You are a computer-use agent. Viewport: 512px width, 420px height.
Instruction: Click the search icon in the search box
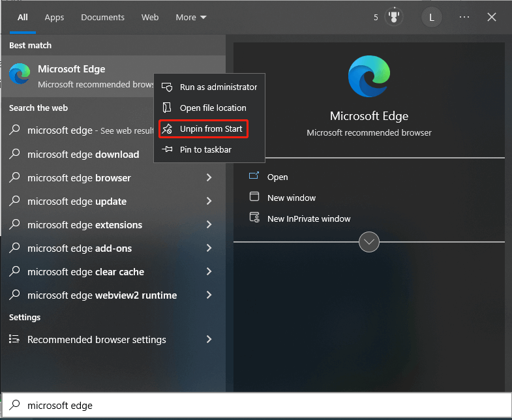click(15, 404)
